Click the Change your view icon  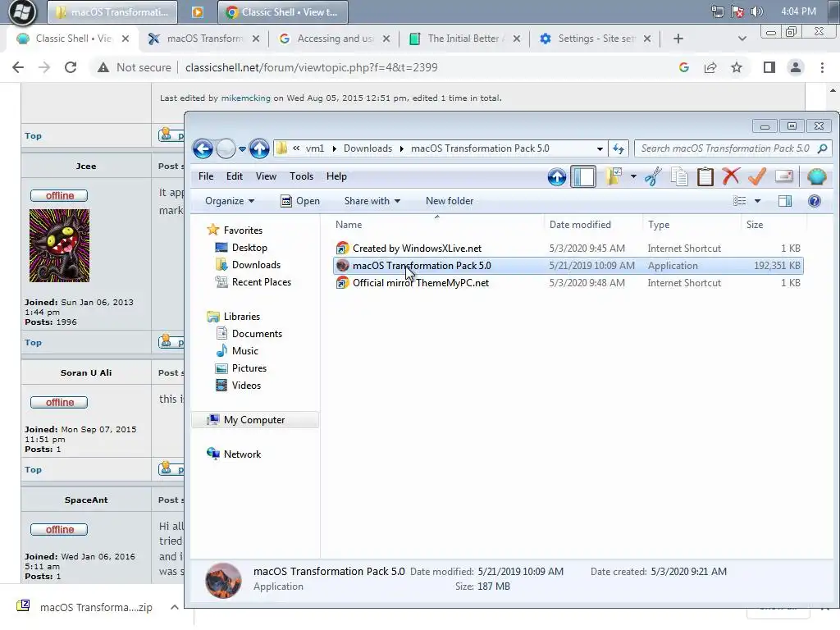[740, 201]
